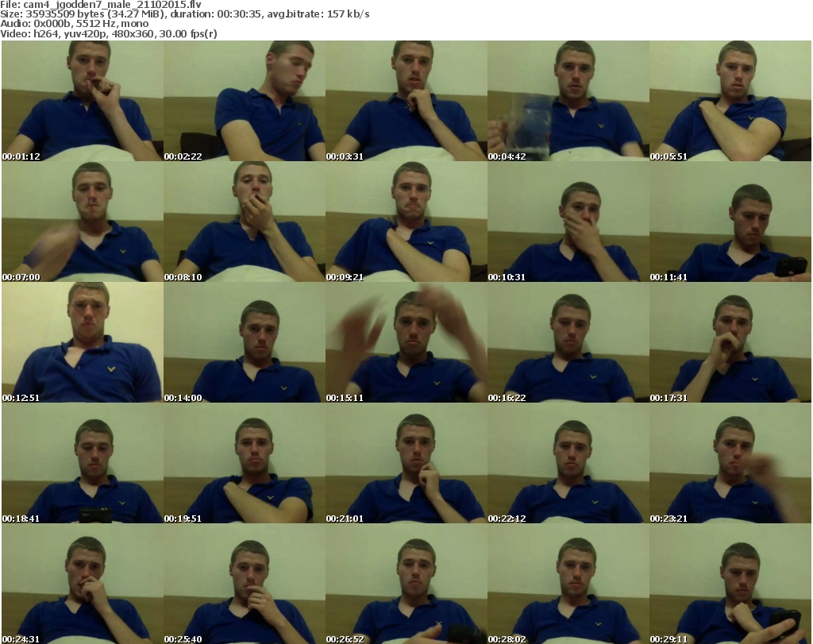The height and width of the screenshot is (644, 813).
Task: Select the thumbnail frame stamped 00:02:22
Action: (245, 101)
